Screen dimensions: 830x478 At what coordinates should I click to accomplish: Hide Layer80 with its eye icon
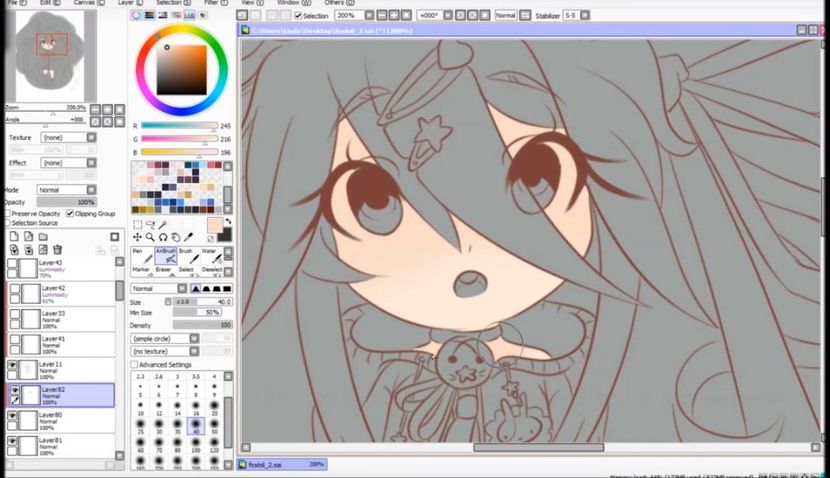click(13, 413)
